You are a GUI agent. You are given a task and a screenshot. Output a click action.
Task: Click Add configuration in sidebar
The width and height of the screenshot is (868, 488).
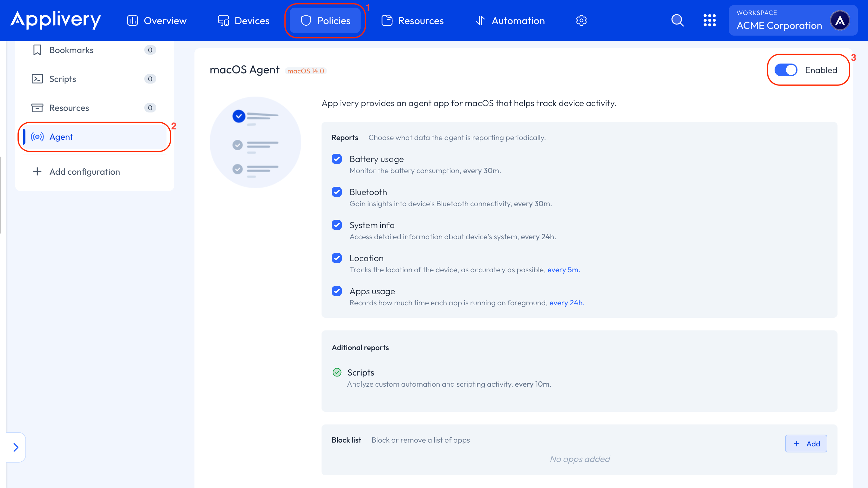pyautogui.click(x=84, y=172)
